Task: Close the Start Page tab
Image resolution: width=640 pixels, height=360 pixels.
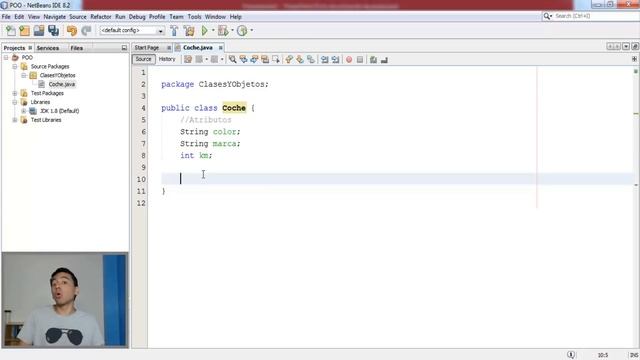Action: [169, 48]
